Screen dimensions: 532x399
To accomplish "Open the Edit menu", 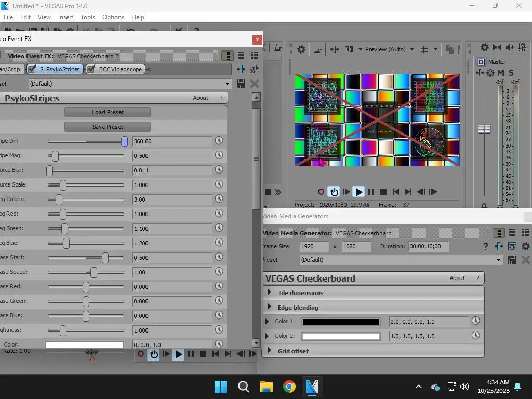I will pyautogui.click(x=25, y=17).
